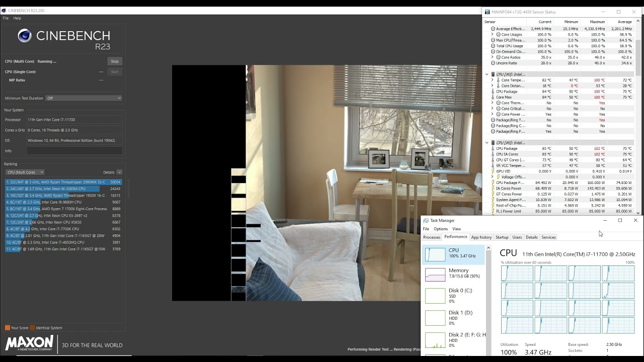Click the thermometer icon beside Core Max
644x362 pixels.
click(493, 97)
